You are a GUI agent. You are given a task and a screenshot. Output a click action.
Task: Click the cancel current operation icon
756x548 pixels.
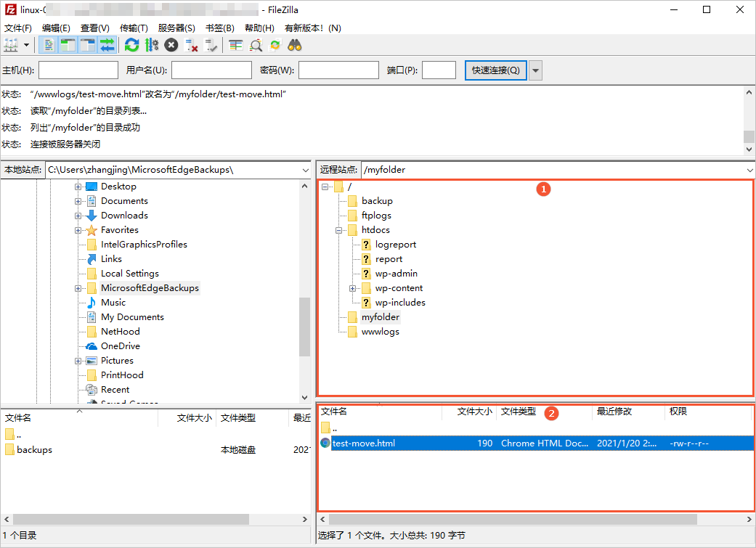171,45
